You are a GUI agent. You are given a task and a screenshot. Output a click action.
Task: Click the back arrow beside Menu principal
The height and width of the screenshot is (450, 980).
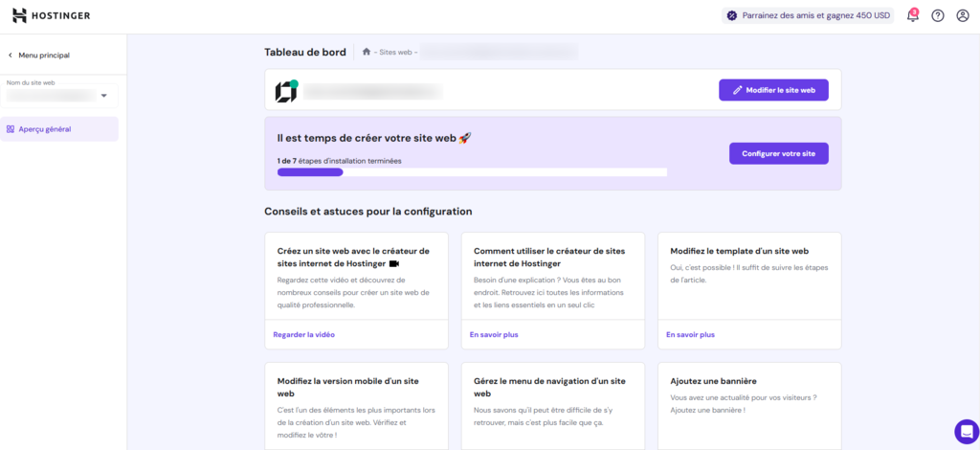[10, 55]
